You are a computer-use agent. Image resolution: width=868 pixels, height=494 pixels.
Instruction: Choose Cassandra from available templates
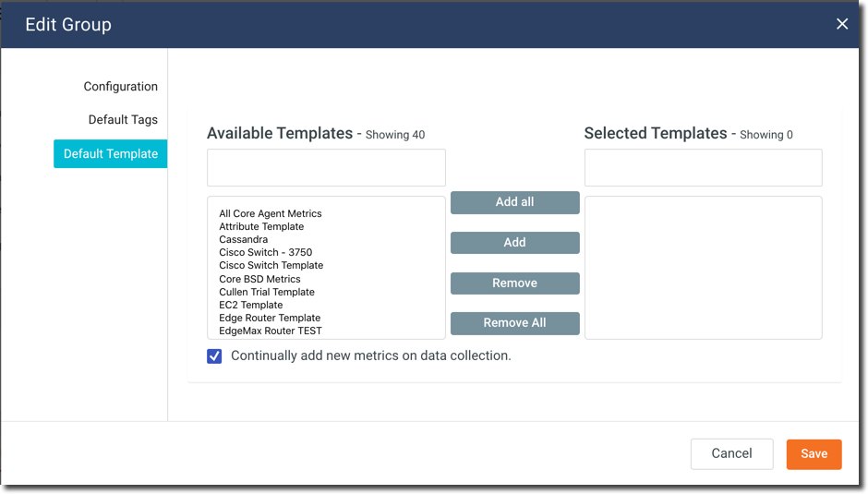(x=244, y=239)
